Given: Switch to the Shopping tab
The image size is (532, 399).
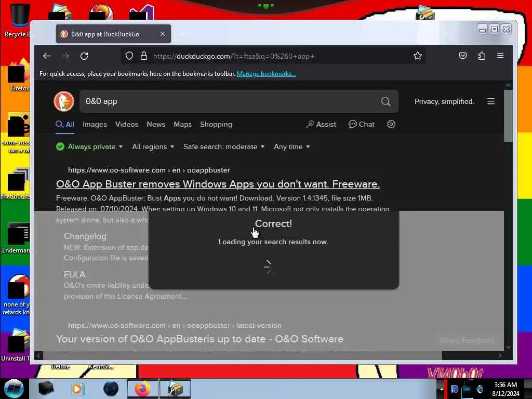Looking at the screenshot, I should 216,124.
